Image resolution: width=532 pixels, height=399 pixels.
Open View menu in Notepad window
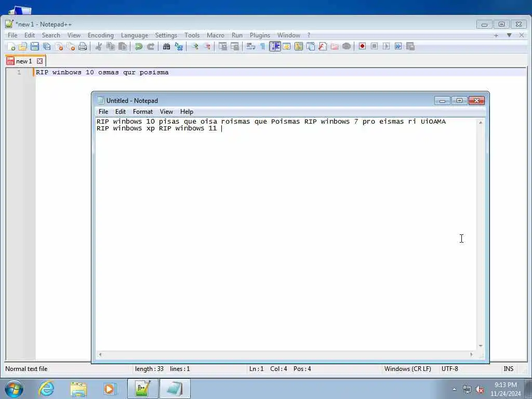click(x=166, y=112)
